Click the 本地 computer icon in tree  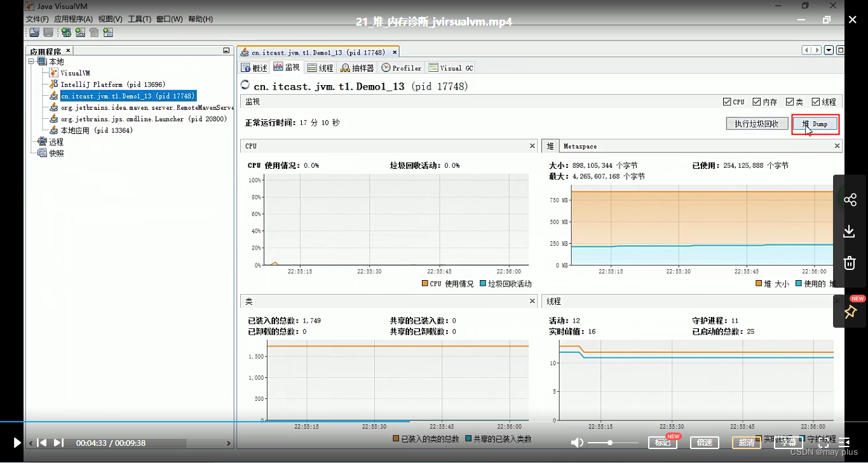coord(42,62)
